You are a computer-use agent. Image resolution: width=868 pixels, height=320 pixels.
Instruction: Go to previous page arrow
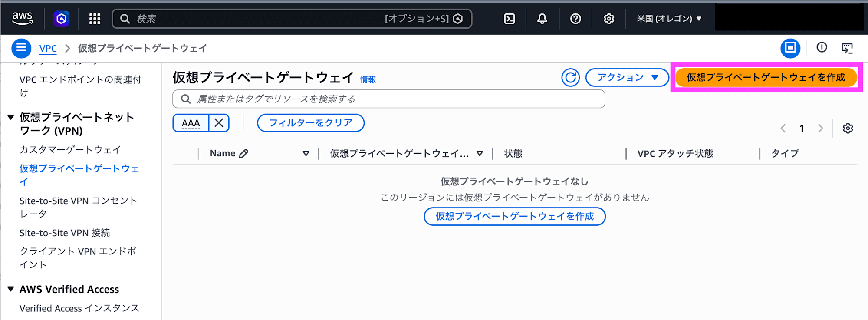783,129
